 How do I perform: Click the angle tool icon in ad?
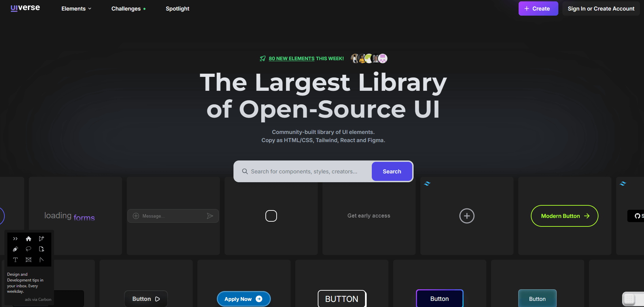[x=41, y=260]
